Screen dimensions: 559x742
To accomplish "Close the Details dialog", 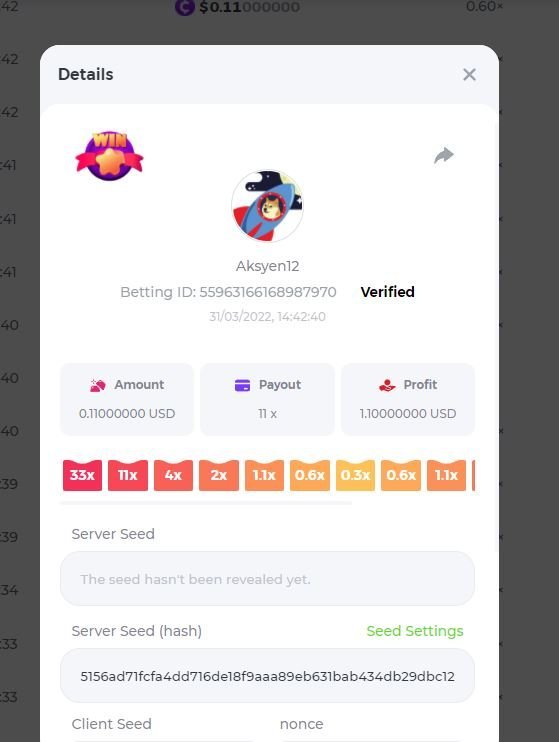I will point(469,74).
